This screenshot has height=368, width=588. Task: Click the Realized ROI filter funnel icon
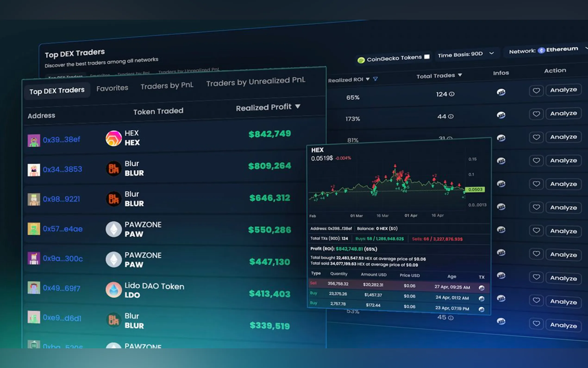pyautogui.click(x=375, y=79)
